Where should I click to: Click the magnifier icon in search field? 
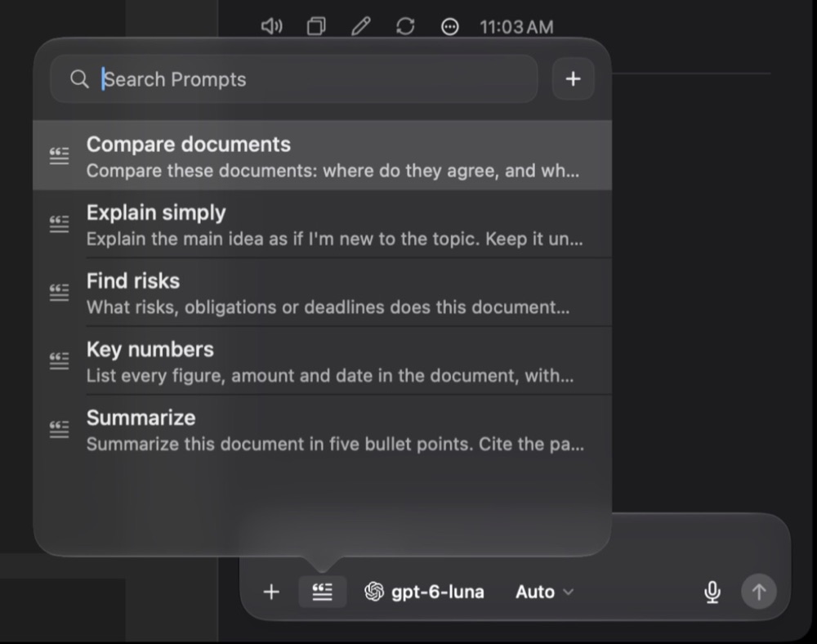pyautogui.click(x=79, y=79)
